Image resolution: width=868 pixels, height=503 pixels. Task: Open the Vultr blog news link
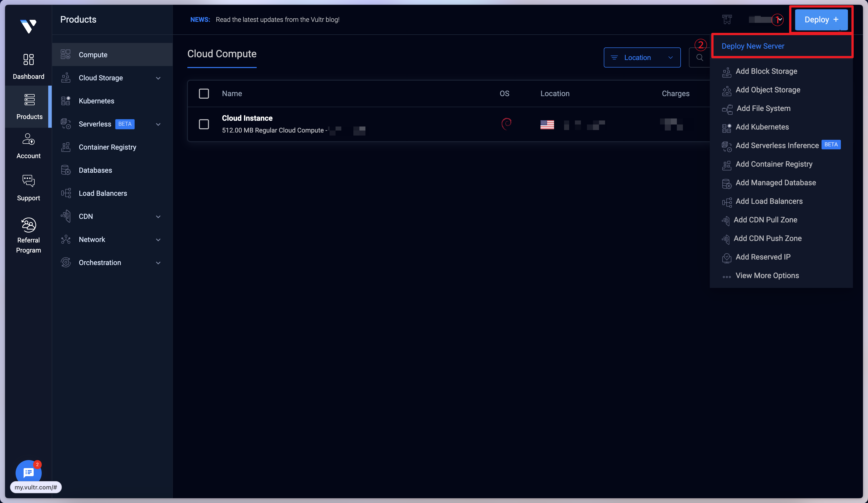point(277,20)
